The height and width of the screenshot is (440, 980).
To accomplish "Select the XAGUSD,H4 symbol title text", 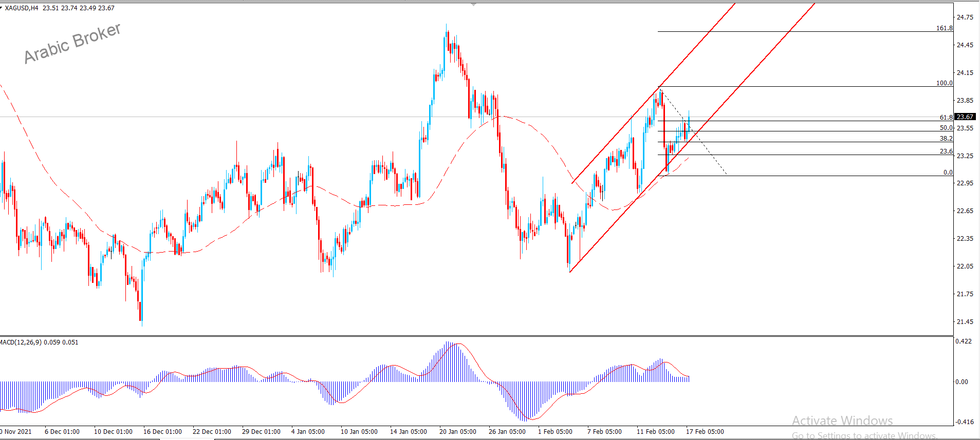I will (x=22, y=8).
